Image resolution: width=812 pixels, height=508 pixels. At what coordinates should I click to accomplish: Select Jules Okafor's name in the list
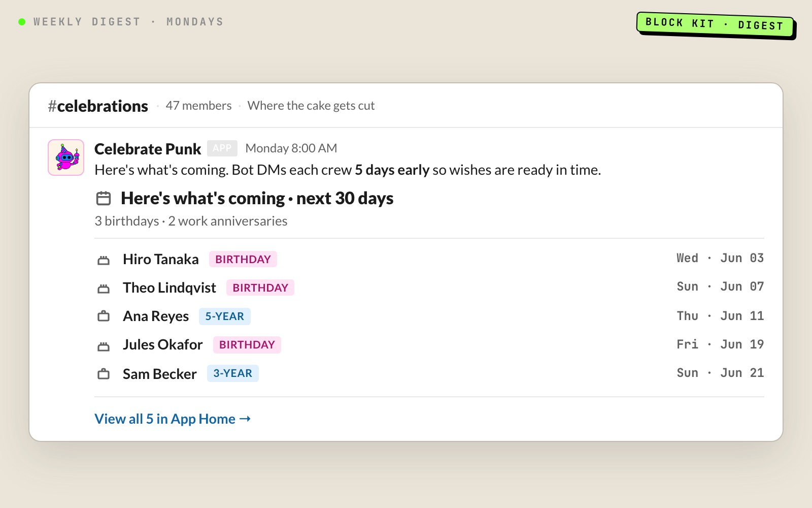[x=163, y=345]
